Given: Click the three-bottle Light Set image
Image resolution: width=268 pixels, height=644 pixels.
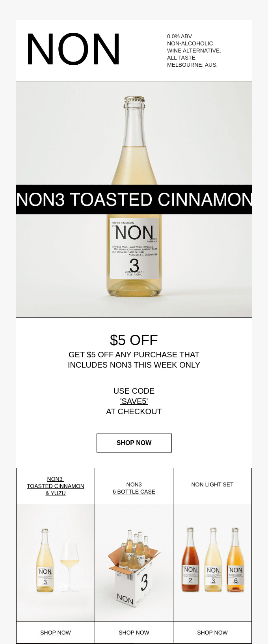Looking at the screenshot, I should click(212, 563).
